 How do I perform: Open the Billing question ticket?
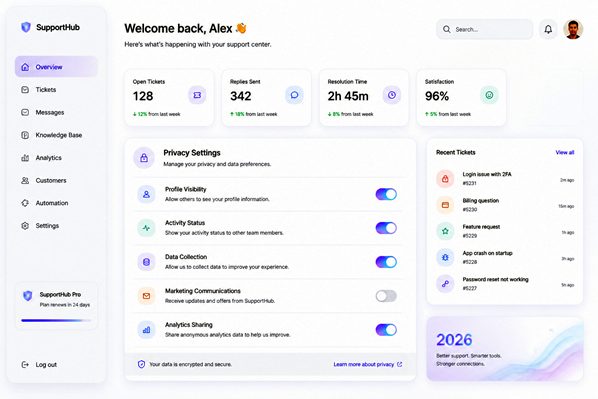click(x=505, y=205)
